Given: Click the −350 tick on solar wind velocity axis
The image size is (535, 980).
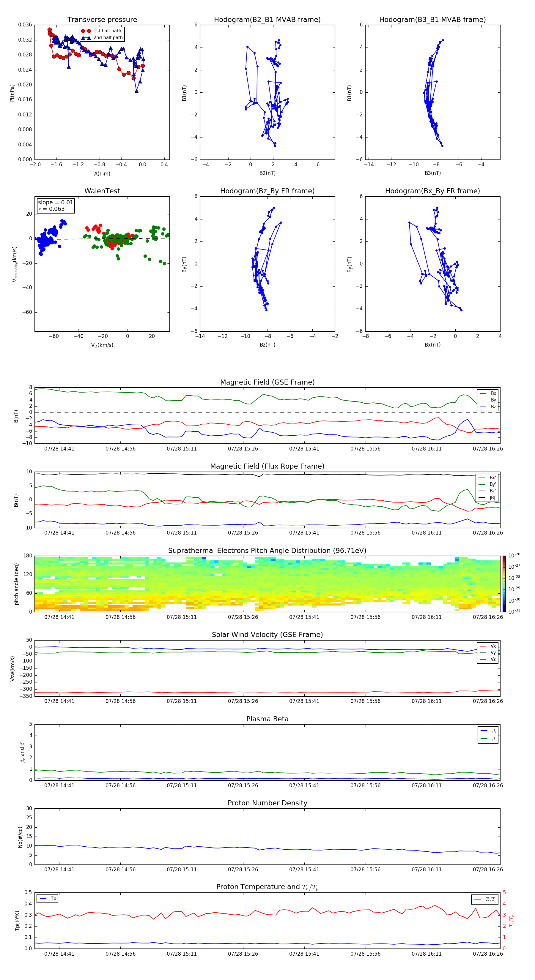Looking at the screenshot, I should 25,696.
